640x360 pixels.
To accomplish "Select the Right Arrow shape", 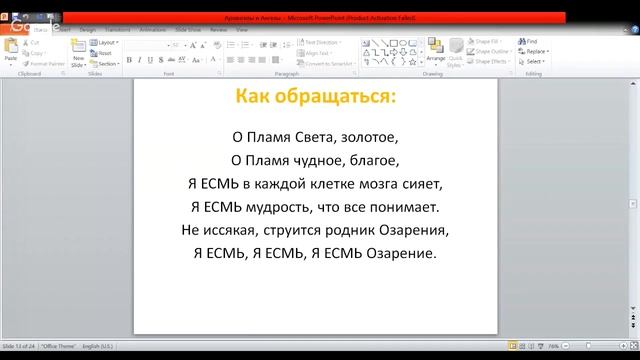I will click(x=393, y=53).
